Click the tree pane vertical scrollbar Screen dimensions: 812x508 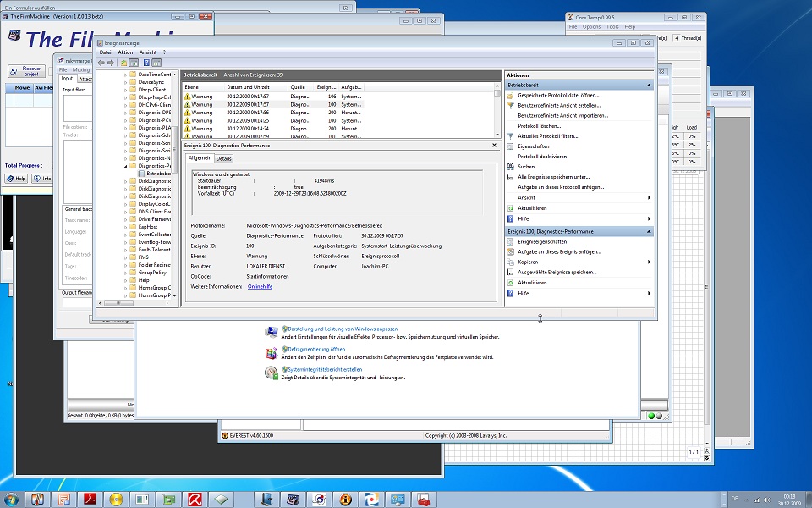(175, 185)
